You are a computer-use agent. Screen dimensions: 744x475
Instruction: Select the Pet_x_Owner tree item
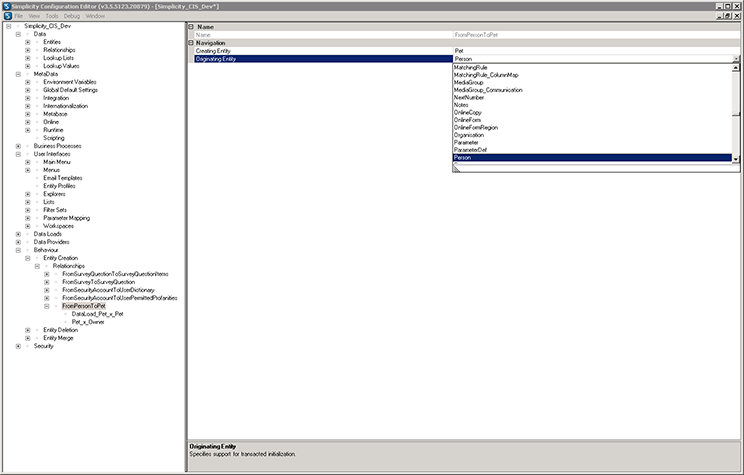[x=89, y=322]
